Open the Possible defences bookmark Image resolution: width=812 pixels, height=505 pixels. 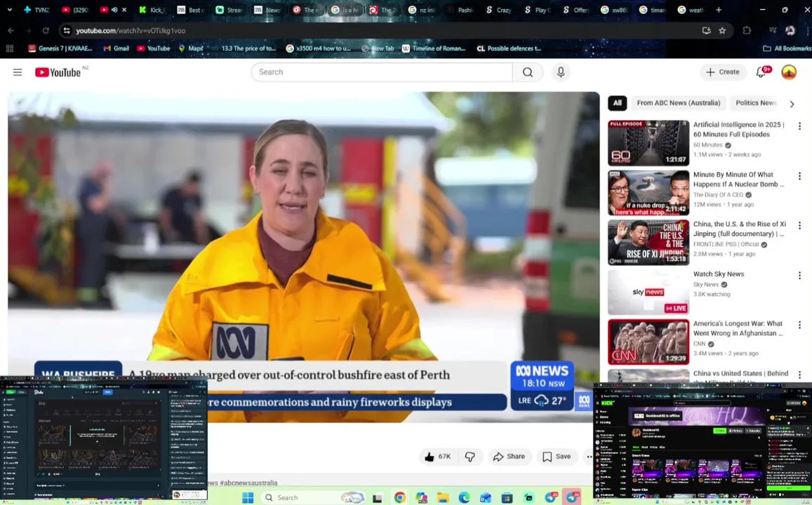pyautogui.click(x=509, y=48)
